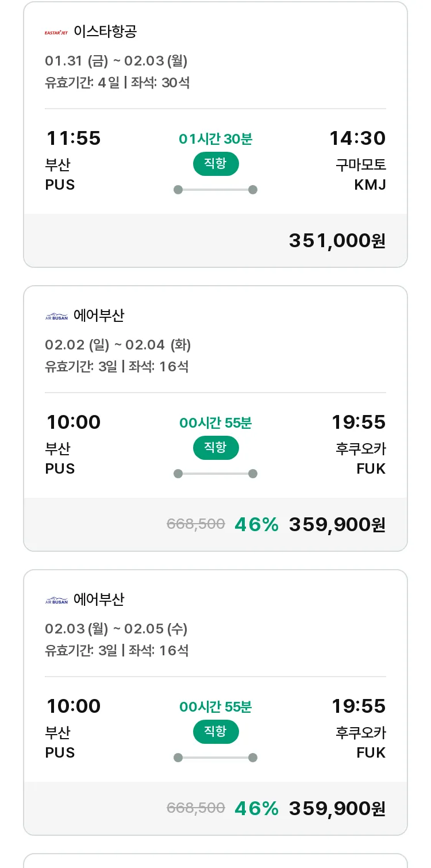This screenshot has height=868, width=431.
Task: Tap the 직항 badge on 02.03 Fukuoka flight
Action: tap(215, 732)
